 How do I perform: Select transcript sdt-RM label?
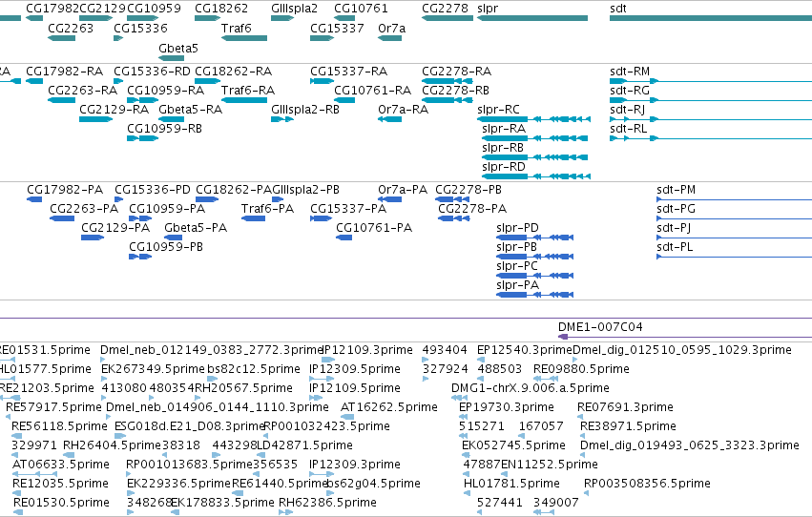click(x=630, y=71)
